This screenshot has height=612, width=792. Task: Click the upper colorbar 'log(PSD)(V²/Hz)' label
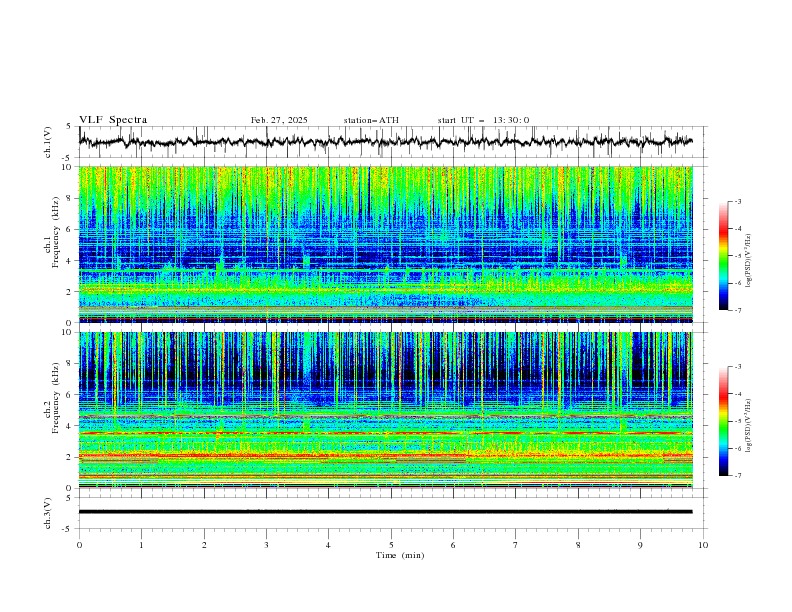coord(748,261)
